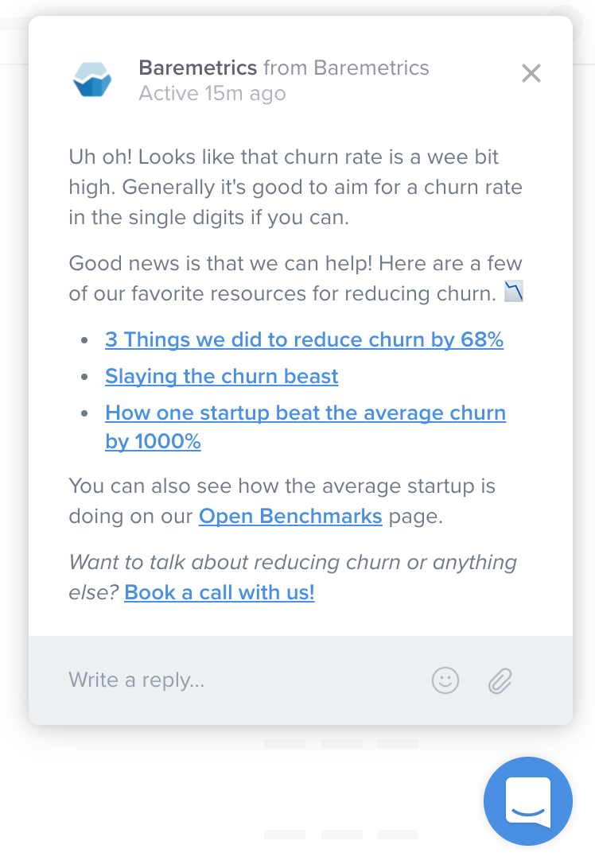Click the 'Uh oh!' message paragraph

[x=295, y=187]
